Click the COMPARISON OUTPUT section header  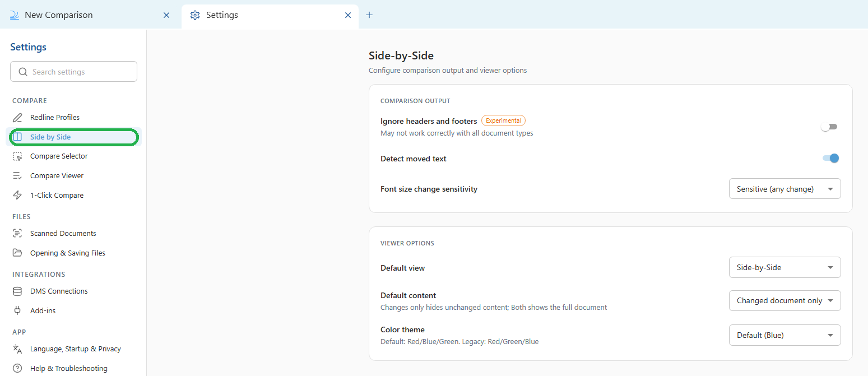415,101
